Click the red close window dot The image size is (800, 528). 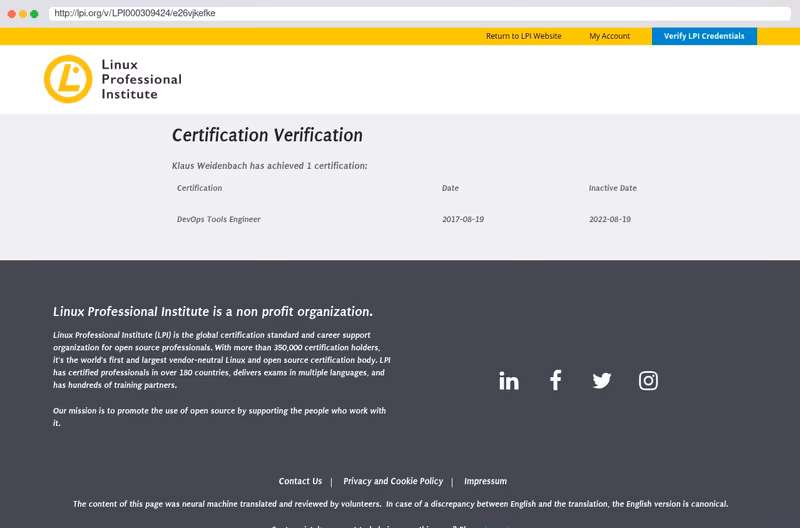point(12,14)
